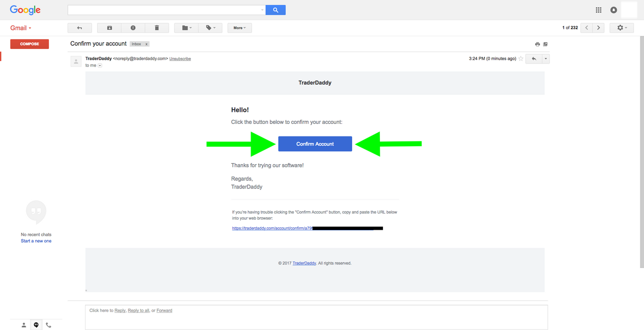Click the red Compose button
The image size is (644, 330).
coord(30,44)
